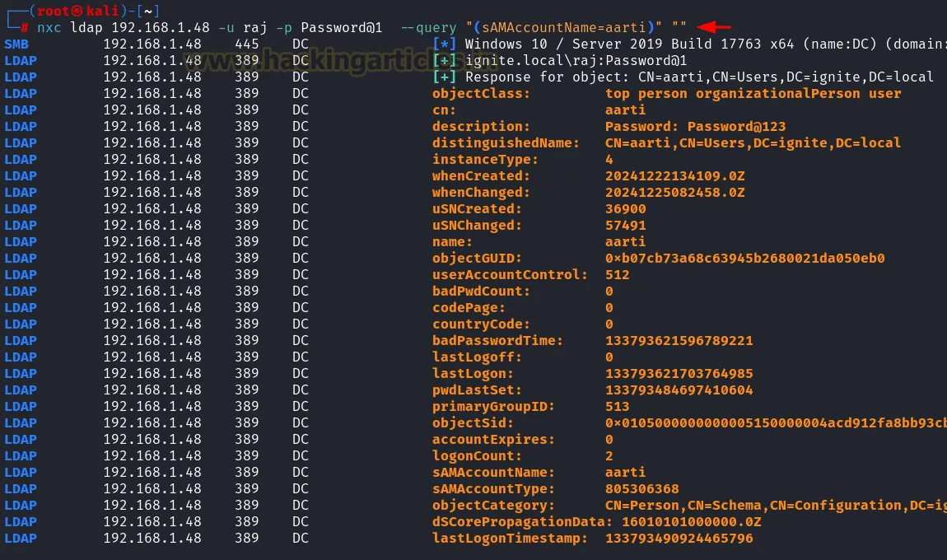Click the lastLogonTimestamp attribute label

(x=510, y=538)
